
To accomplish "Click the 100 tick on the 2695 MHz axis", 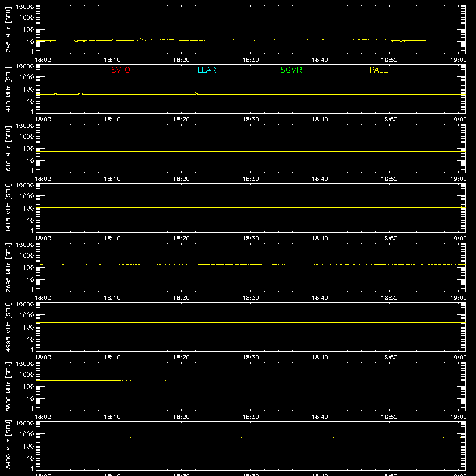I will tap(29, 268).
